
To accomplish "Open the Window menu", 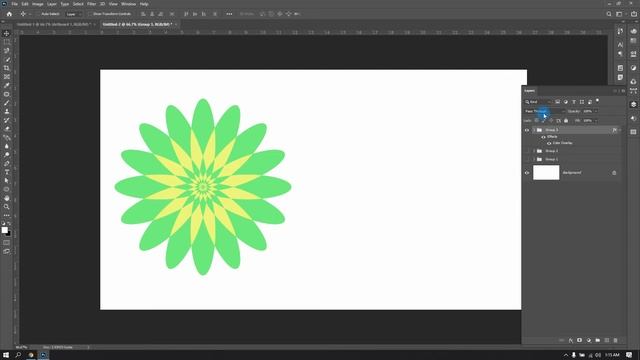I will (128, 4).
